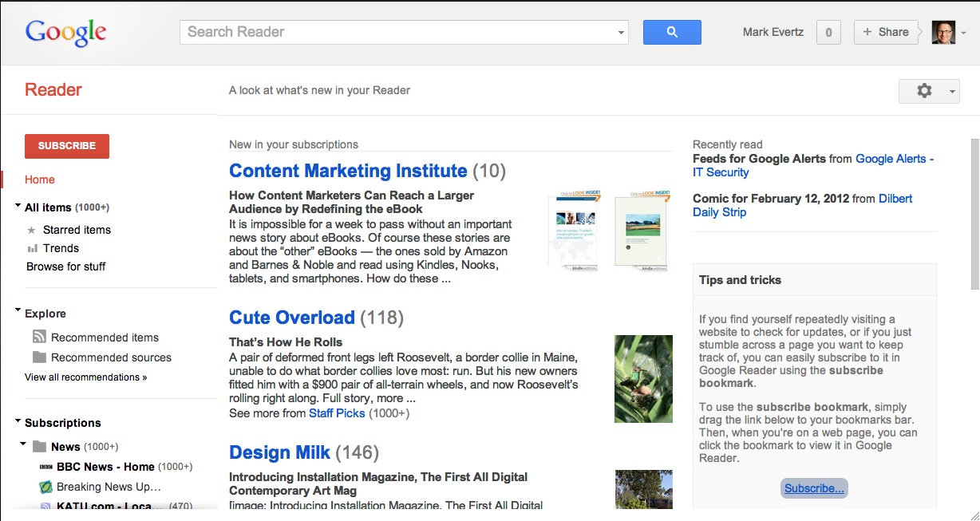Click the Breaking News Up... feed favicon
This screenshot has width=980, height=521.
point(46,487)
